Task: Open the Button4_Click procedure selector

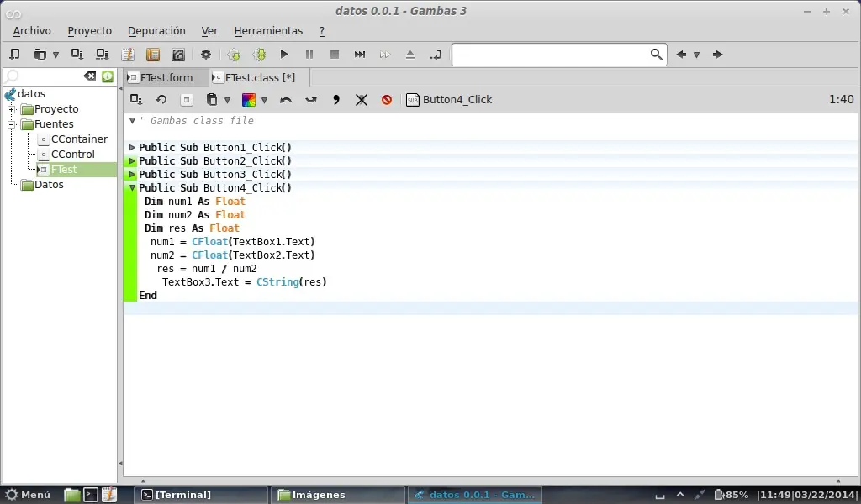Action: point(449,100)
